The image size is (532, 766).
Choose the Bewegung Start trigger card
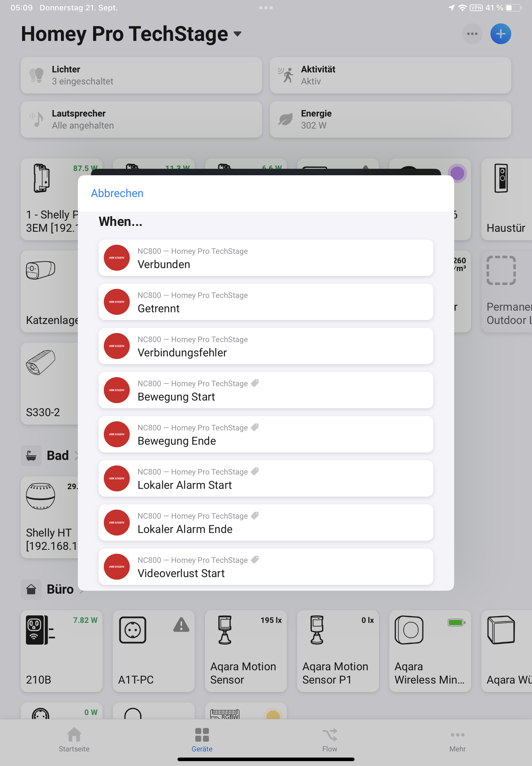266,390
